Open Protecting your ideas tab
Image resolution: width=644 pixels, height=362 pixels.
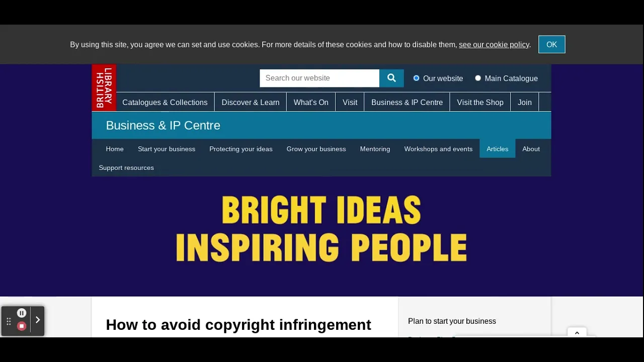pyautogui.click(x=241, y=149)
